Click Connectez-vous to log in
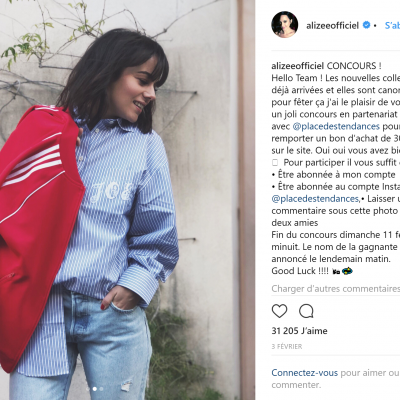This screenshot has height=400, width=400. 304,373
